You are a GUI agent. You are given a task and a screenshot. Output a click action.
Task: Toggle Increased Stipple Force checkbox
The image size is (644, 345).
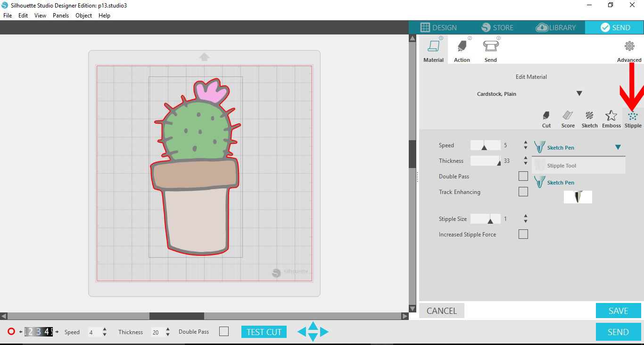click(523, 234)
